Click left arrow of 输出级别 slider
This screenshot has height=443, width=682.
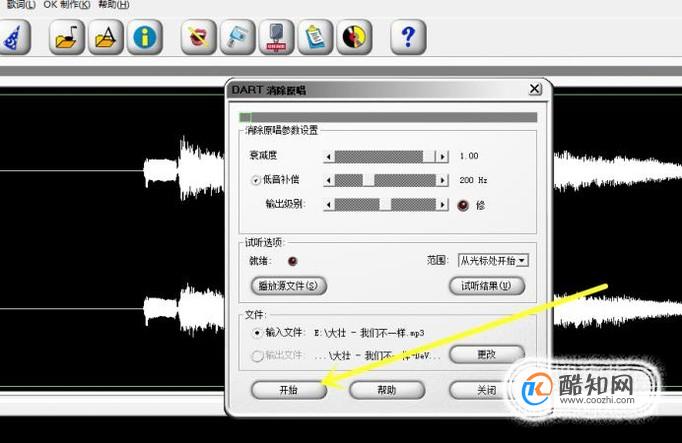tap(329, 204)
